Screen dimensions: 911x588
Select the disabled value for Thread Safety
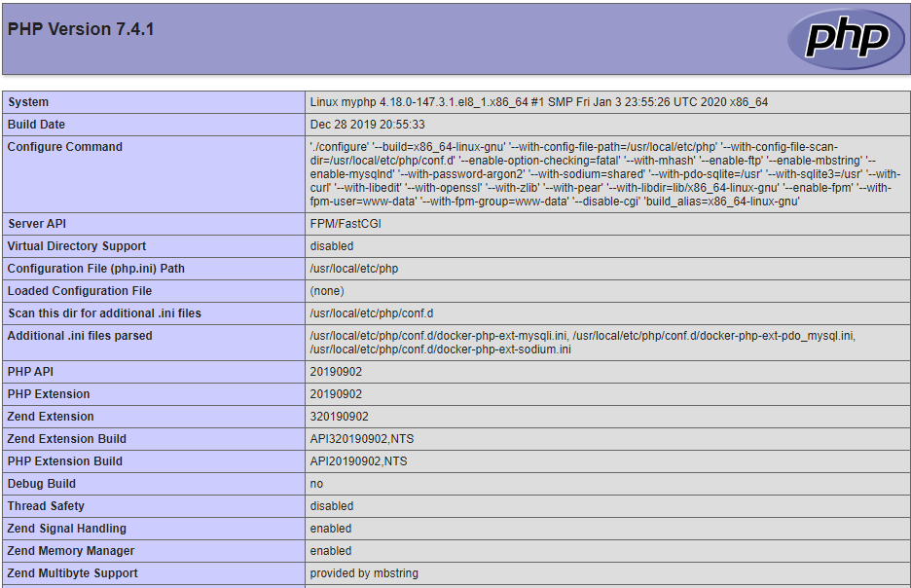[331, 506]
